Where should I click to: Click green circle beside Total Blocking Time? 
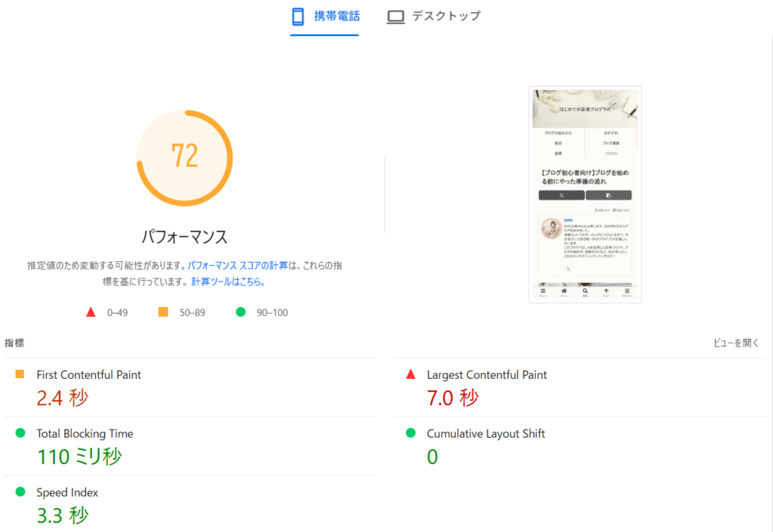[20, 433]
